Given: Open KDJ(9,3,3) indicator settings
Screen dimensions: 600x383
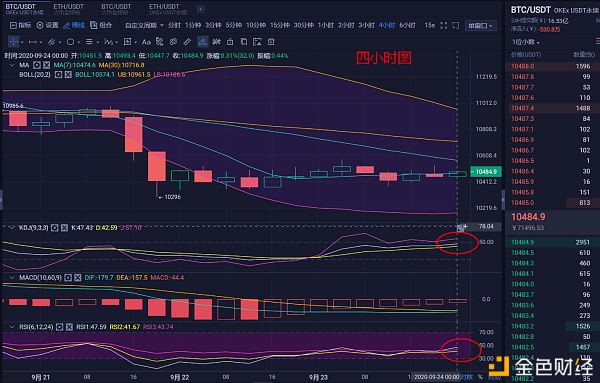Looking at the screenshot, I should tap(55, 228).
